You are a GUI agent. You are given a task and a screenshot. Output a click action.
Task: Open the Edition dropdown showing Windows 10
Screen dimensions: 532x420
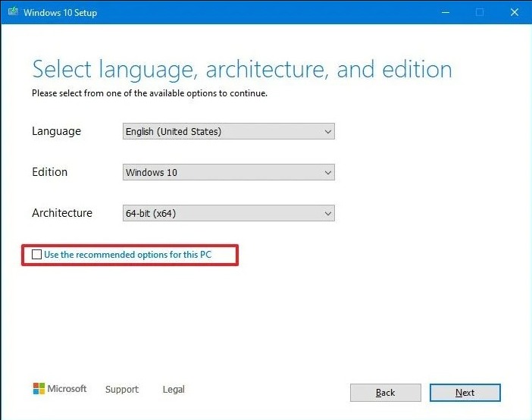[x=228, y=173]
